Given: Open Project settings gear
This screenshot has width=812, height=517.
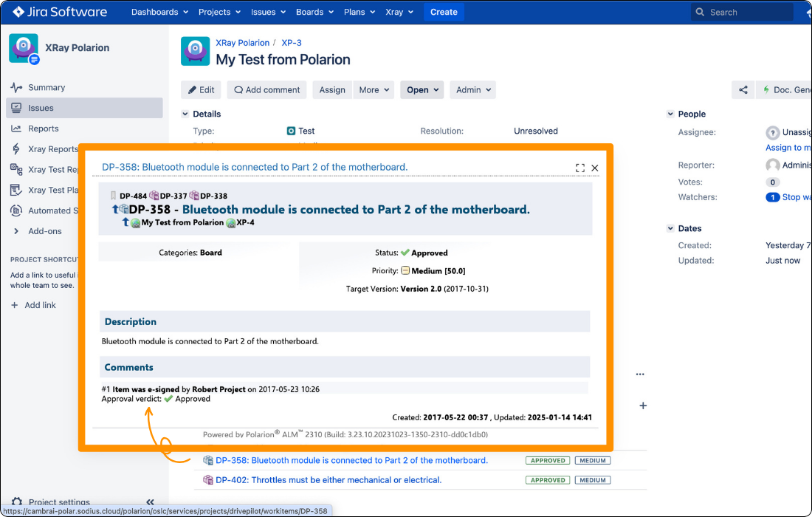Looking at the screenshot, I should (17, 502).
